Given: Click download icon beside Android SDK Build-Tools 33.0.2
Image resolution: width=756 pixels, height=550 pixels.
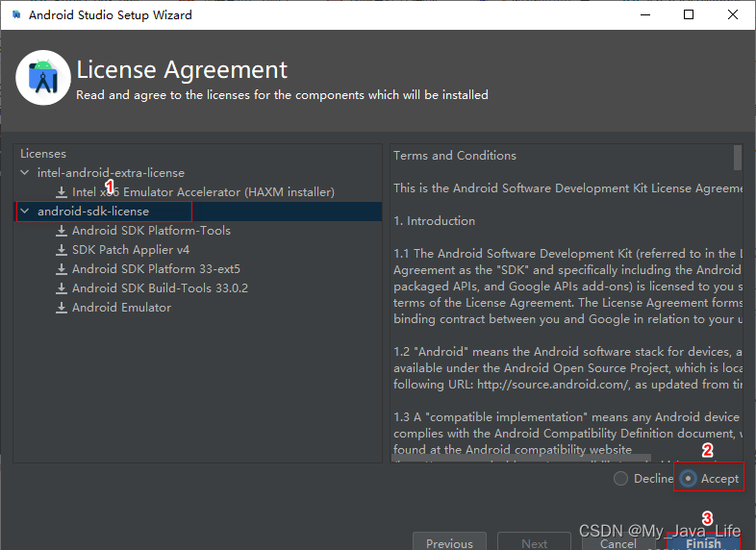Looking at the screenshot, I should pyautogui.click(x=62, y=288).
